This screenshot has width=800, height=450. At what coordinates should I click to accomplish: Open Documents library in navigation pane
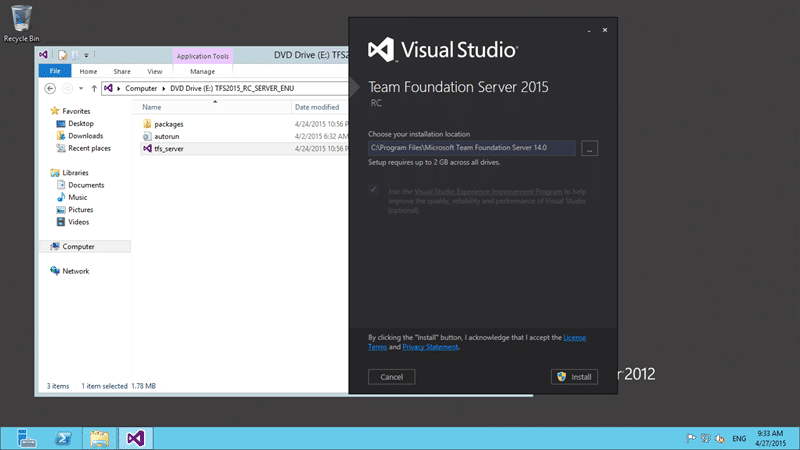(x=86, y=185)
